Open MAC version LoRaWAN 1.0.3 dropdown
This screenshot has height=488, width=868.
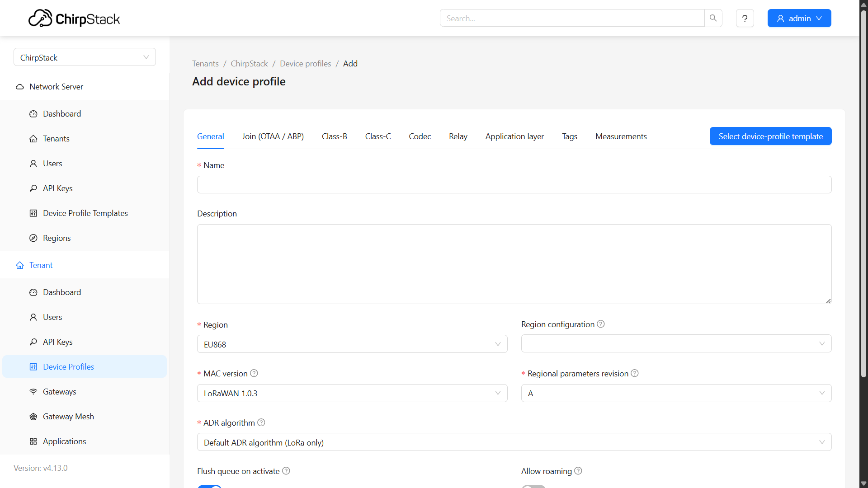point(352,393)
